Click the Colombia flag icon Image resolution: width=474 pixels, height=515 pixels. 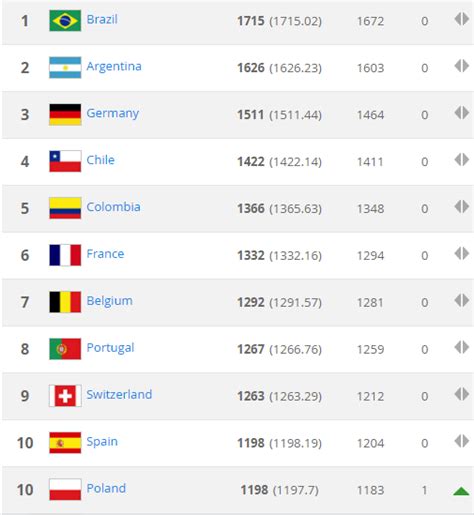(x=65, y=208)
